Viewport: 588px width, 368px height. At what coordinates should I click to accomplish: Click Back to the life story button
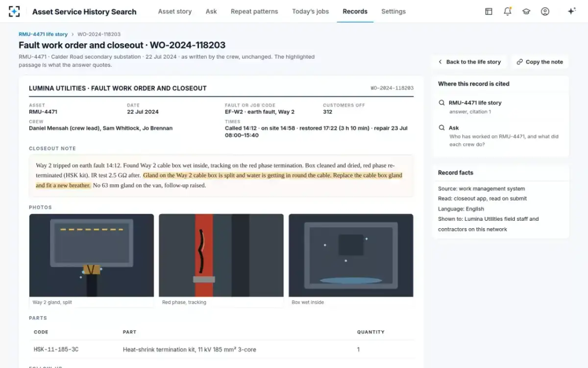click(x=469, y=62)
